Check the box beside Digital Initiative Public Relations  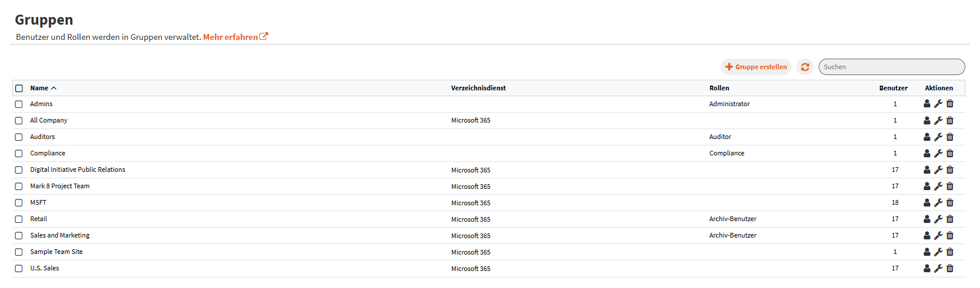19,170
